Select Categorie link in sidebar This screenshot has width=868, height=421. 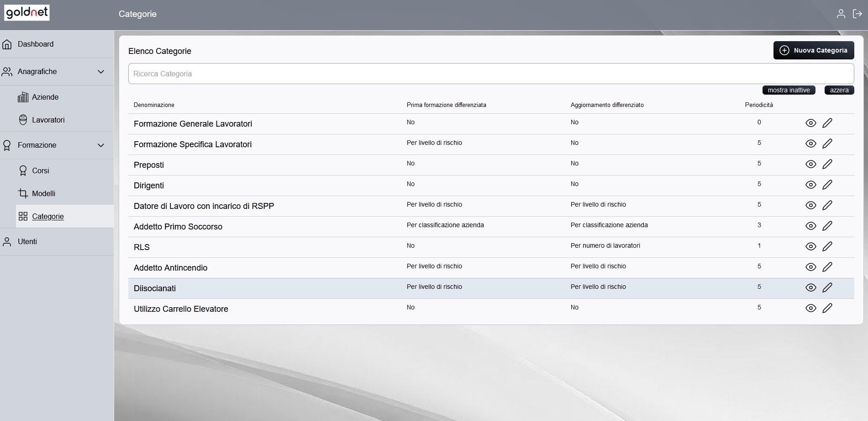pyautogui.click(x=48, y=216)
